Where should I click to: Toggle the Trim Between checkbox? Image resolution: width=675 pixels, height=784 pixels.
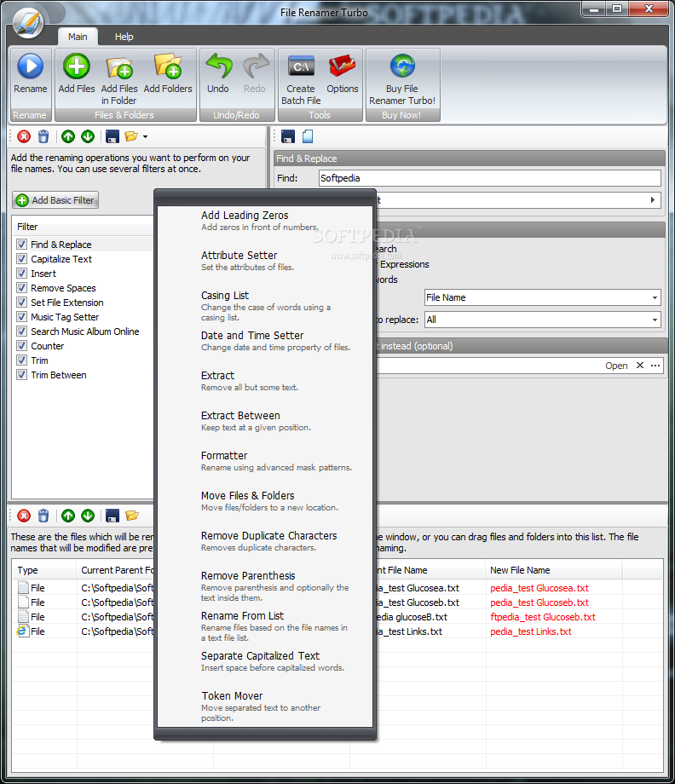[x=21, y=374]
